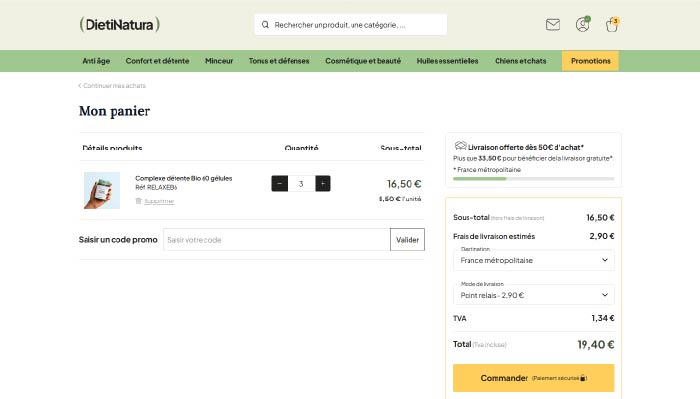Open the user account icon
The height and width of the screenshot is (399, 700).
coord(582,25)
